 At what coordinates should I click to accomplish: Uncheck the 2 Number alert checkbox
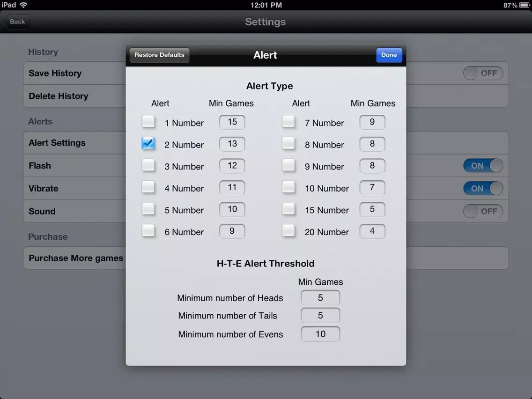148,144
